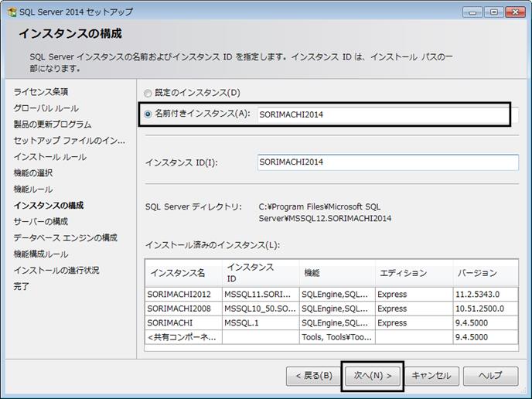The image size is (532, 399).
Task: Select the SORIMACHI2008 instance row
Action: pos(332,309)
